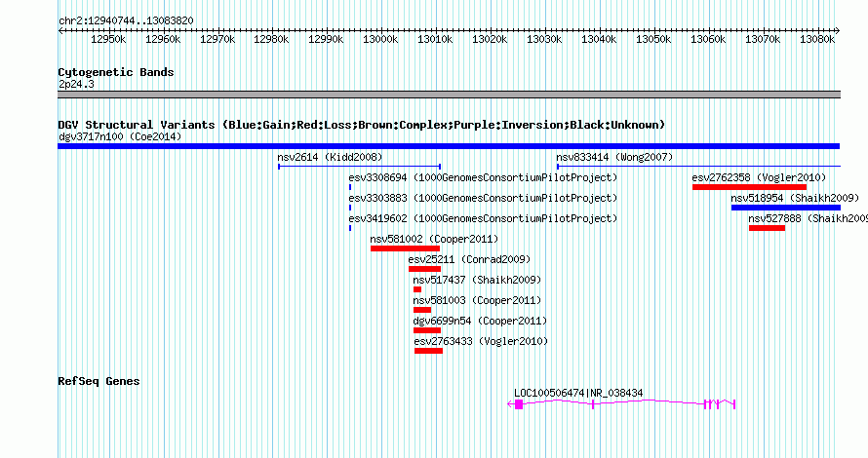The height and width of the screenshot is (458, 868).
Task: Click the esv3303883 small blue marker
Action: [x=350, y=208]
